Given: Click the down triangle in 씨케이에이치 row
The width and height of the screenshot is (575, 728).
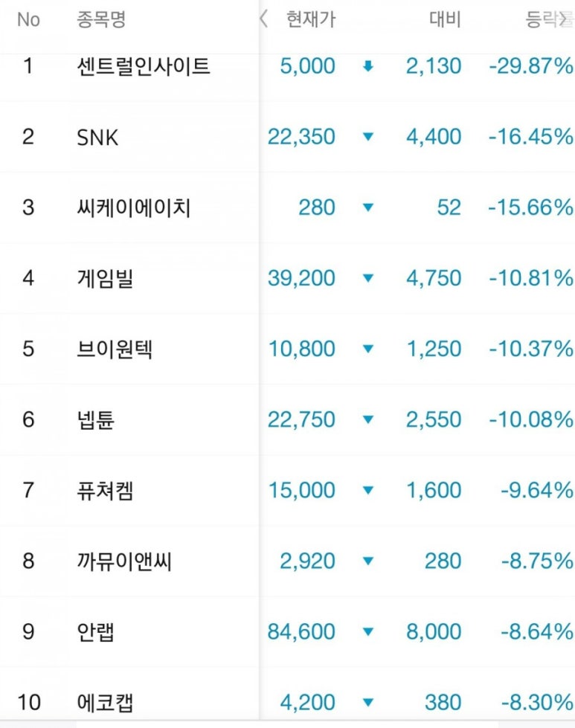Looking at the screenshot, I should tap(368, 207).
